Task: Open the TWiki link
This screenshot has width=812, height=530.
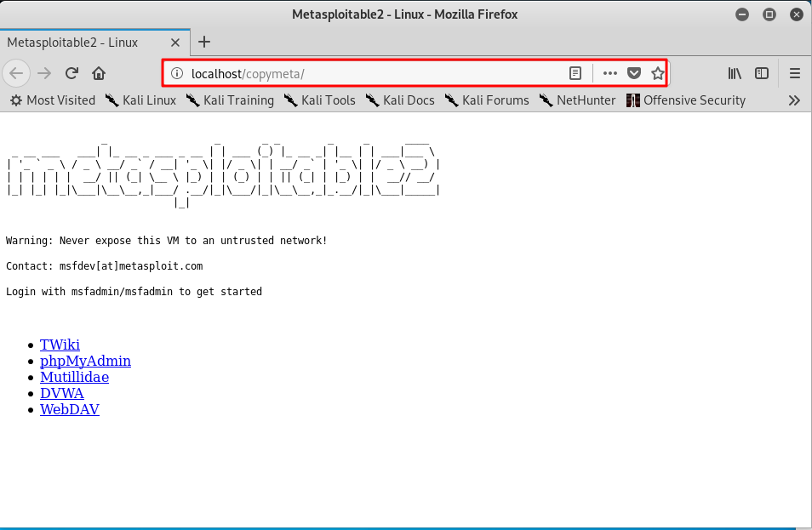Action: click(x=60, y=345)
